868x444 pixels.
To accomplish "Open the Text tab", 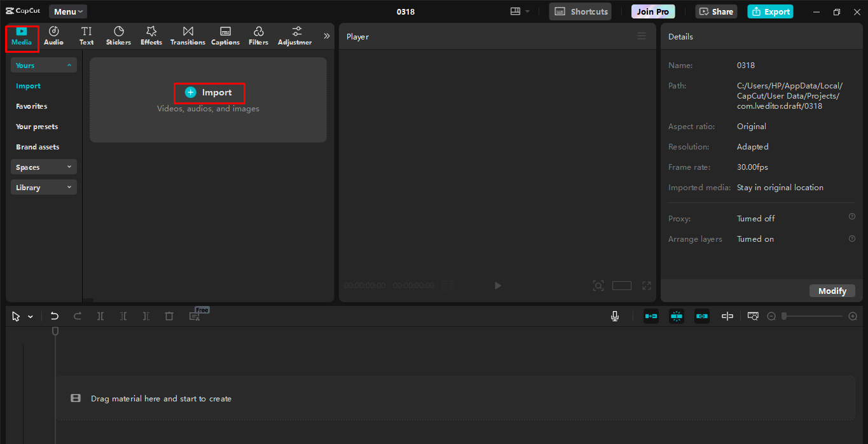I will point(86,36).
